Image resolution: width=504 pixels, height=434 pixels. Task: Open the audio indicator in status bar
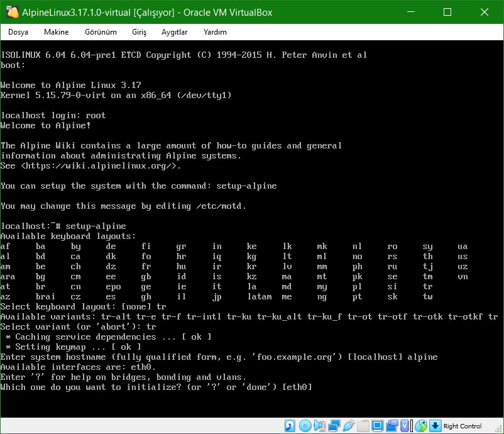(319, 426)
